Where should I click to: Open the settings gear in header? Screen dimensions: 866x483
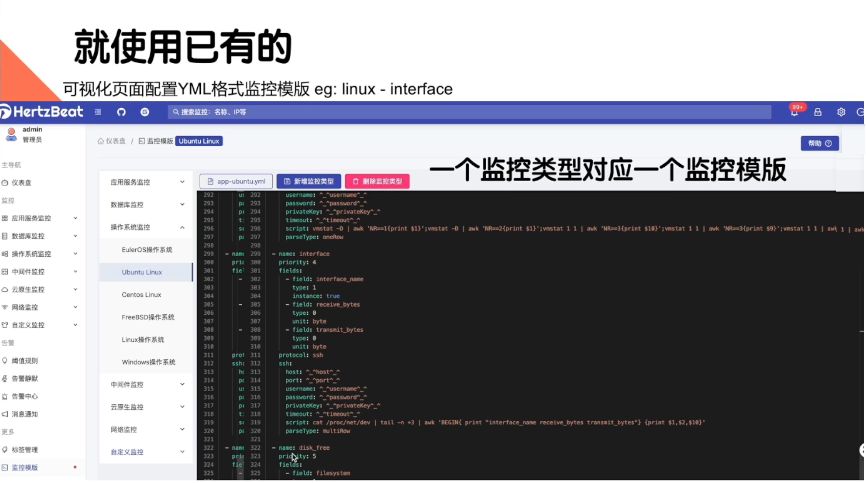pyautogui.click(x=841, y=112)
